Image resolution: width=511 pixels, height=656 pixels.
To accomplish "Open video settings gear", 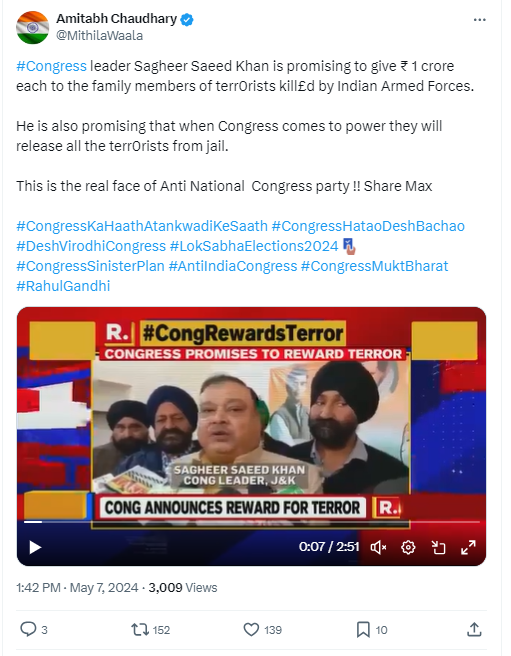I will [408, 547].
